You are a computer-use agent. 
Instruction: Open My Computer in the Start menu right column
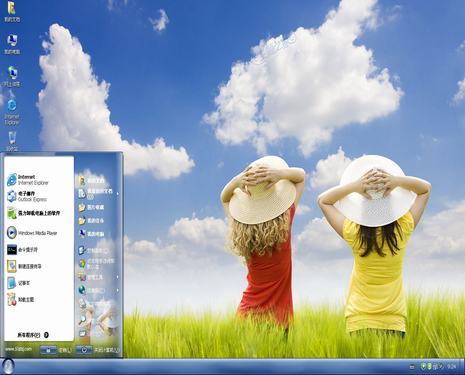(92, 234)
